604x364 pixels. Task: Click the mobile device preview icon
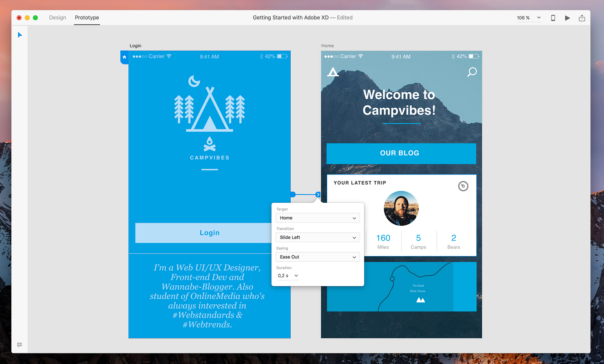click(553, 18)
